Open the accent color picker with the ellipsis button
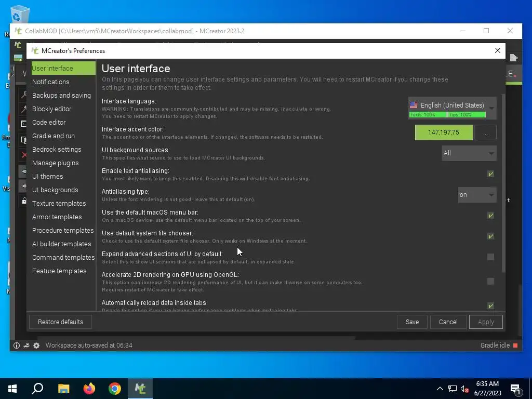The image size is (532, 399). pos(485,132)
